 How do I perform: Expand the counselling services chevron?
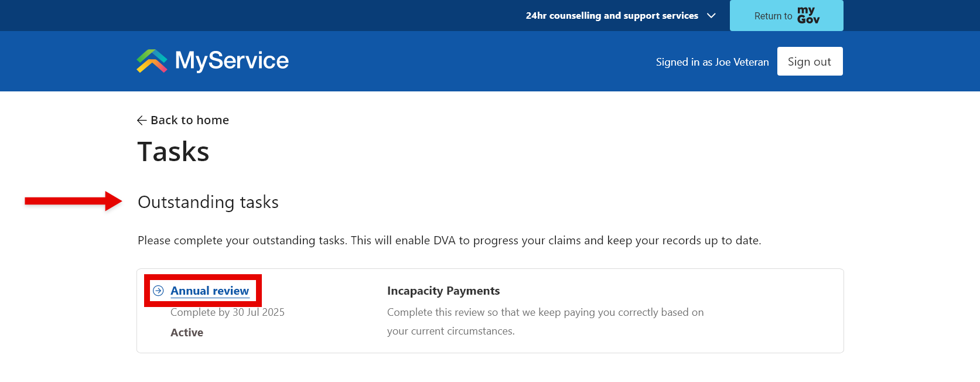(x=711, y=16)
